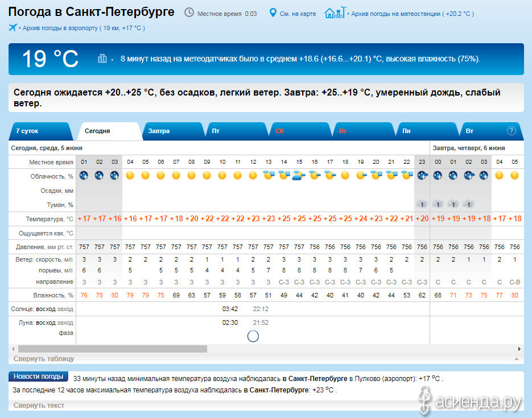Viewport: 532px width, 418px height.
Task: Open the help question mark icon
Action: tap(511, 131)
